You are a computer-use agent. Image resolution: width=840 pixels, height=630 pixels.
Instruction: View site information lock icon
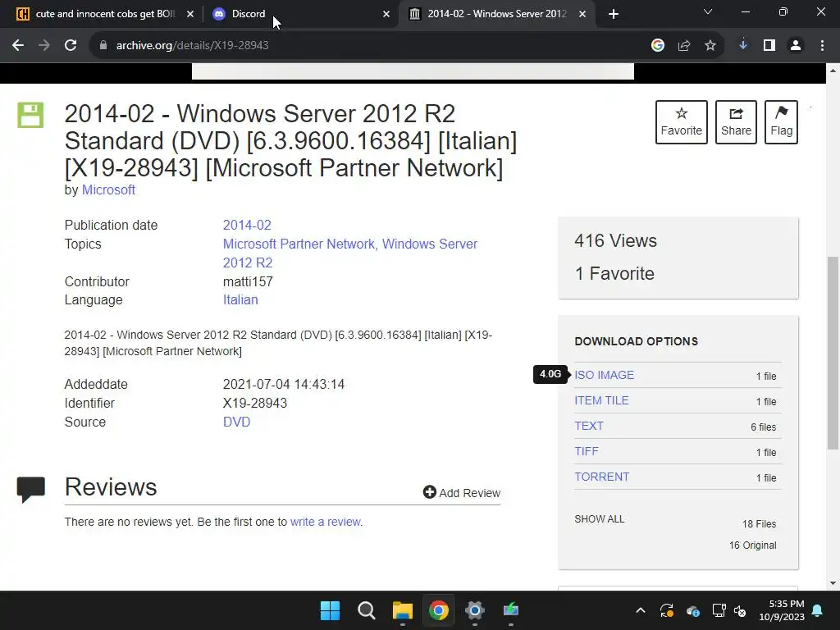tap(103, 46)
